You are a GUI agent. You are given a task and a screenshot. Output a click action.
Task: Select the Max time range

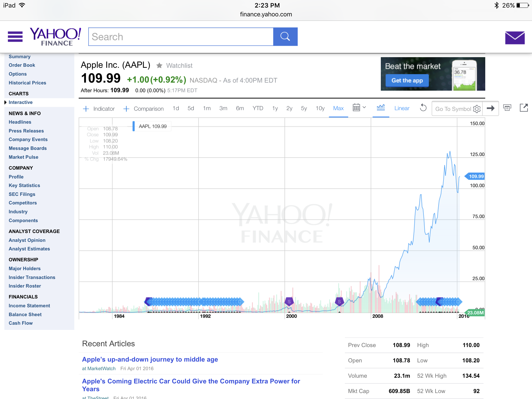pyautogui.click(x=338, y=108)
